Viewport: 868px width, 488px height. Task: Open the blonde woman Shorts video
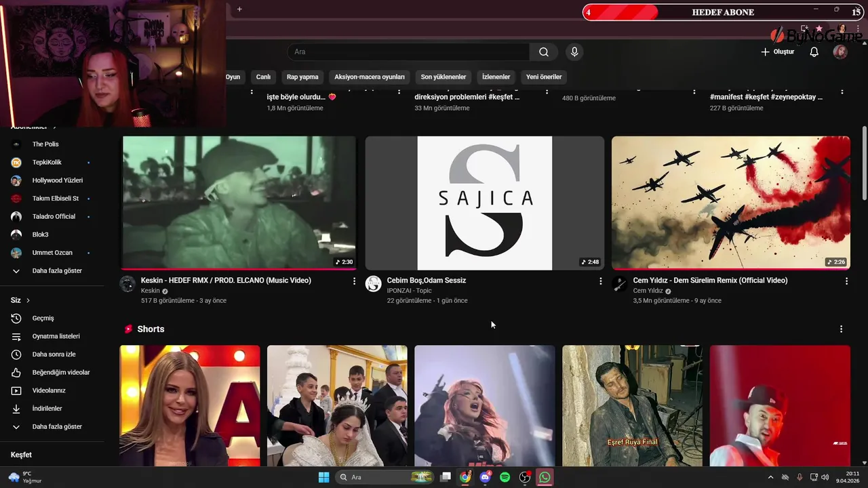[190, 405]
